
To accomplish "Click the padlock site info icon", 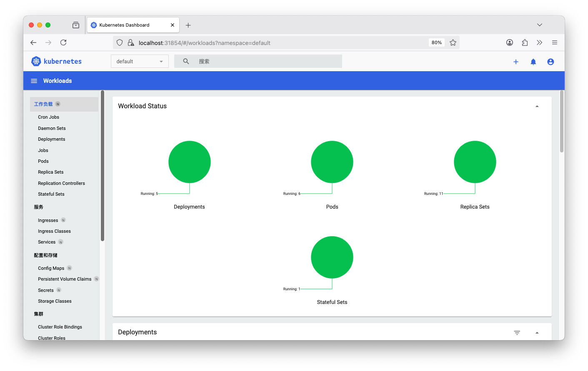I will click(130, 42).
